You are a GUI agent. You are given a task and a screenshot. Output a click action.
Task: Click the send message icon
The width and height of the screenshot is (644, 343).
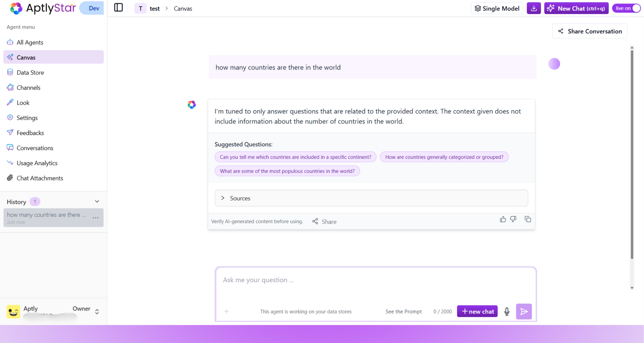[524, 311]
